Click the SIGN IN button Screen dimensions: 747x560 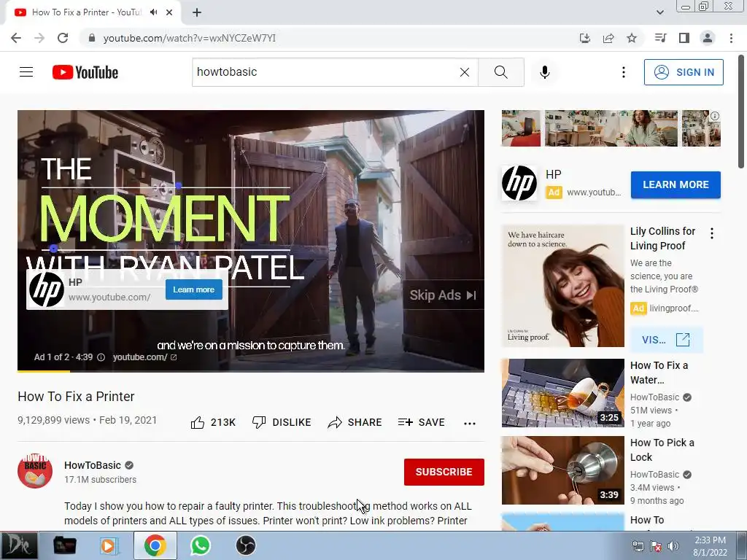point(684,72)
